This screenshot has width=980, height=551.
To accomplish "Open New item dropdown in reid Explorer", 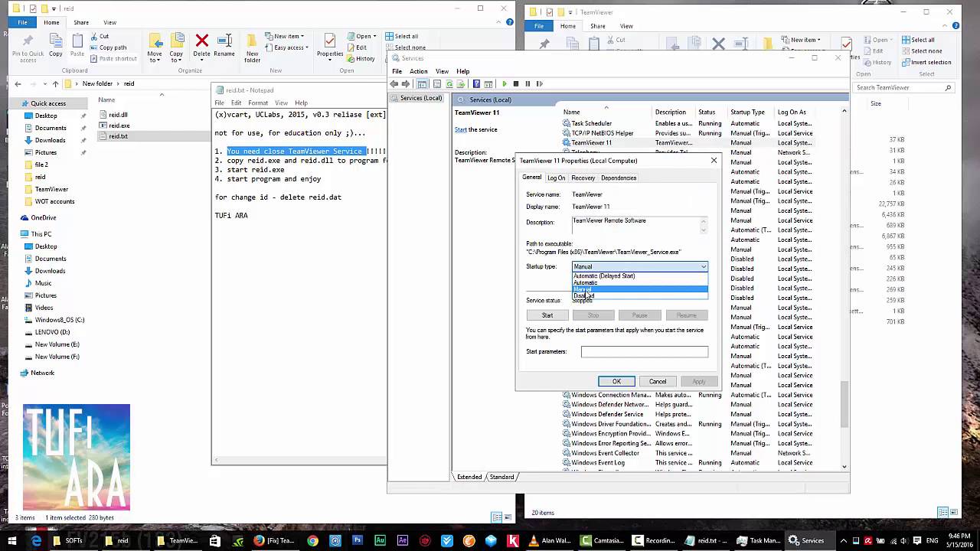I will [x=284, y=36].
